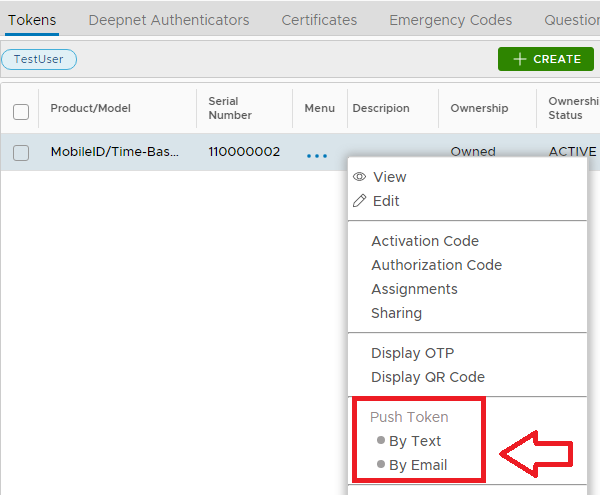This screenshot has width=600, height=495.
Task: Click the three-dot menu icon in token row
Action: pyautogui.click(x=317, y=155)
